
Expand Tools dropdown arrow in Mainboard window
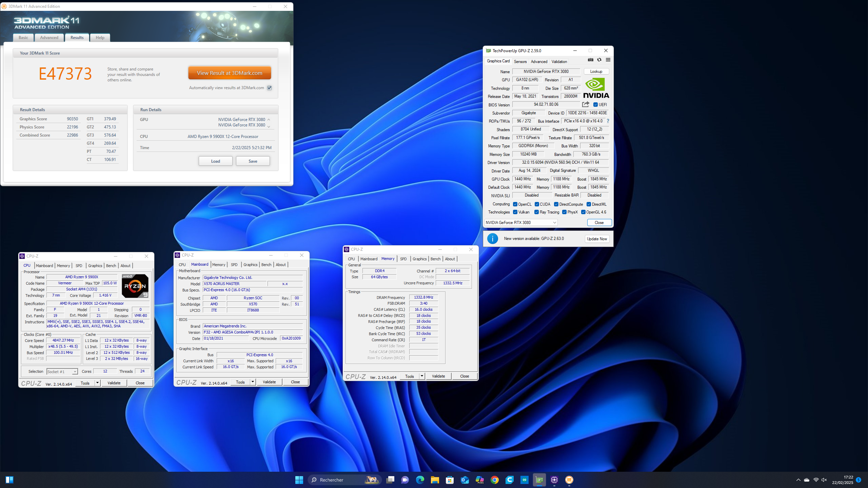click(253, 382)
